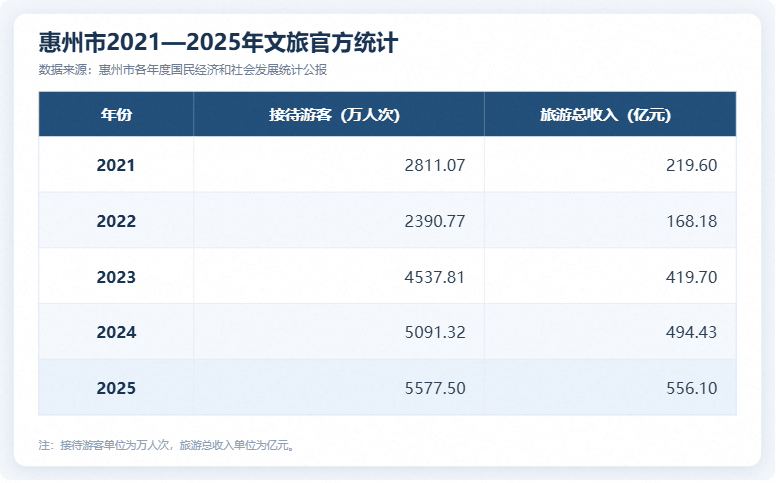The image size is (776, 483).
Task: Click visitor value 5577.50
Action: (x=435, y=388)
